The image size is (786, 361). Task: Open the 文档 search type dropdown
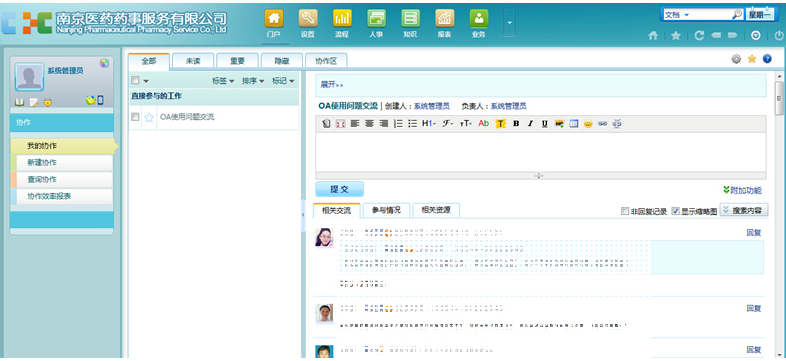pos(677,15)
